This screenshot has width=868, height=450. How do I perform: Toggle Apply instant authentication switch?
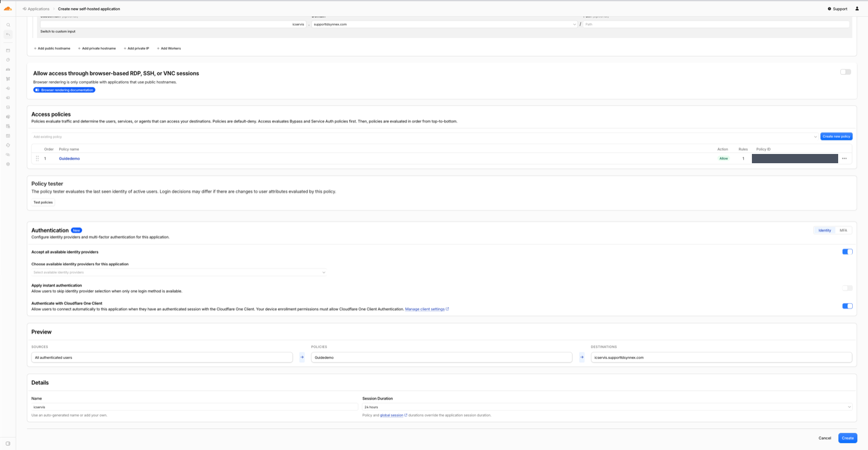[847, 288]
